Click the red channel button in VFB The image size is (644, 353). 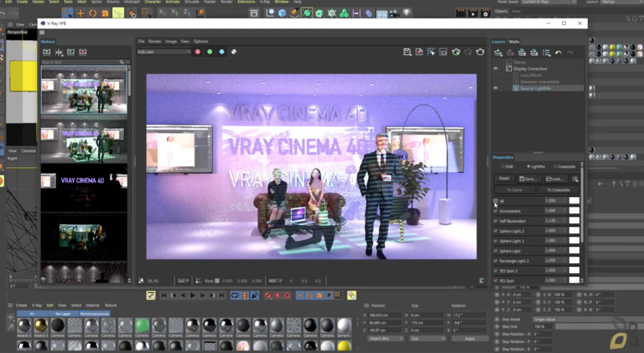click(x=197, y=52)
